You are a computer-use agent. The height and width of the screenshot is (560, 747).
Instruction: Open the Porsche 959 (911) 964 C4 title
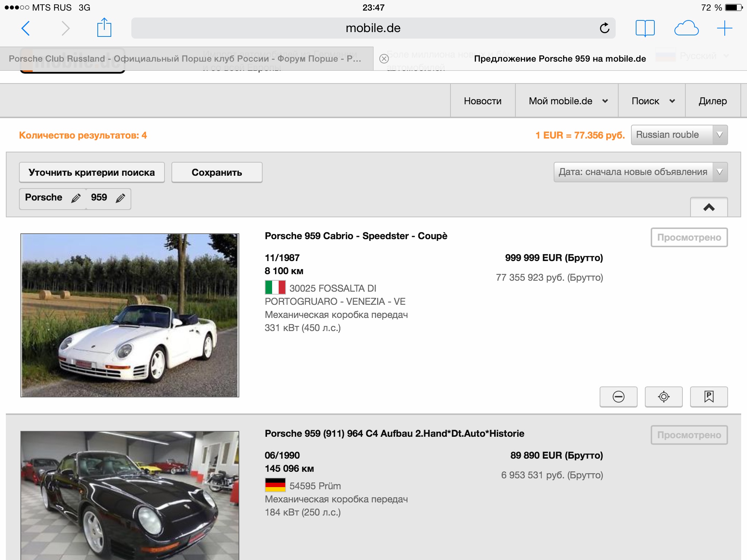[x=394, y=433]
